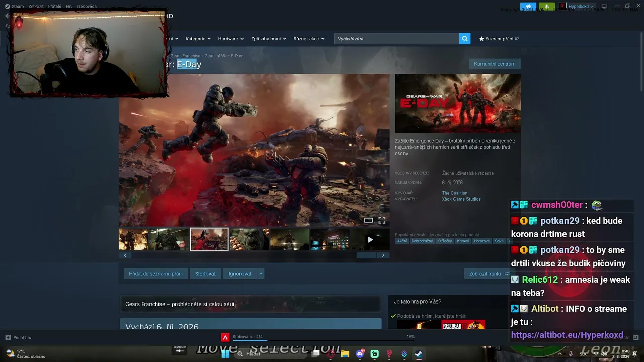644x362 pixels.
Task: Click the magnifier search button in Steam store
Action: [x=465, y=39]
